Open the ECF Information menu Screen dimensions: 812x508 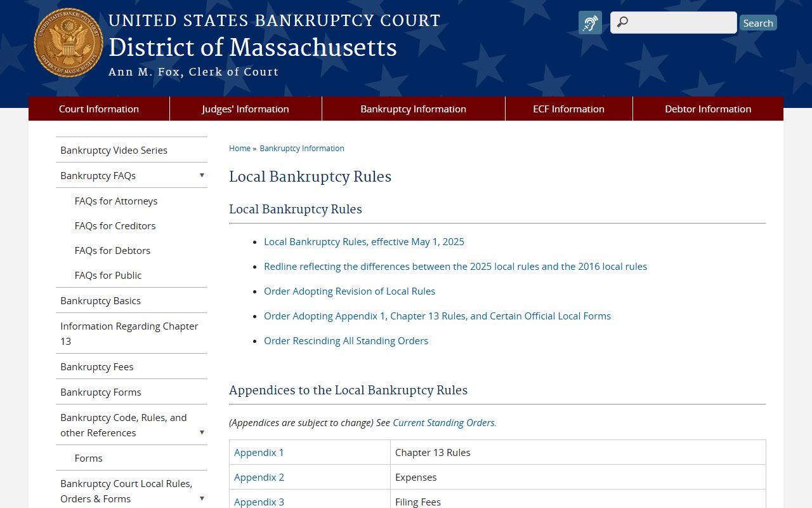568,109
